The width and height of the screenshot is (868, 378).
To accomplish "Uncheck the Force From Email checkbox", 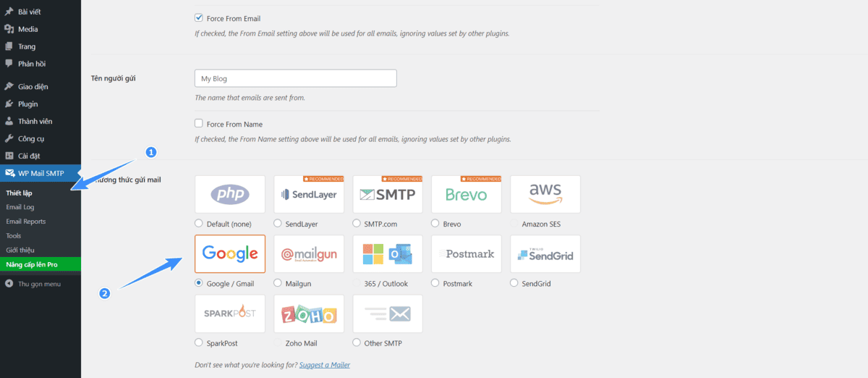I will coord(199,18).
